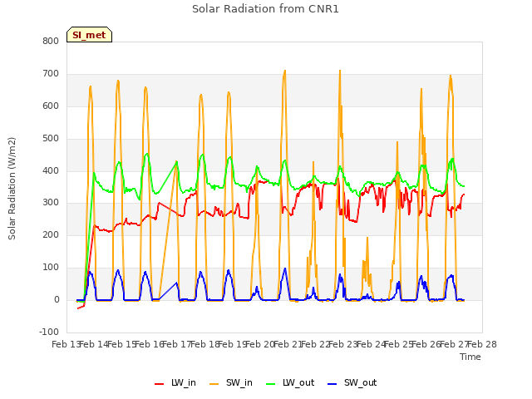
Task: Click the 100 y-axis tick label
Action: click(x=51, y=268)
